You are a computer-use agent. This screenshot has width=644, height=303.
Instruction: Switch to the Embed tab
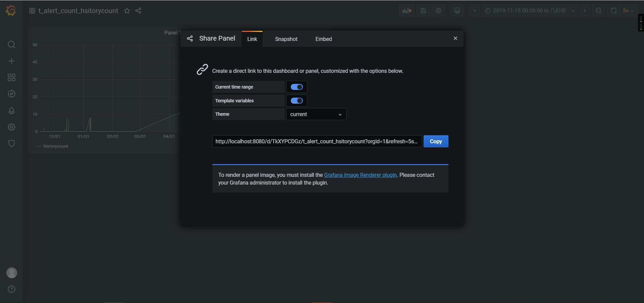[x=323, y=39]
